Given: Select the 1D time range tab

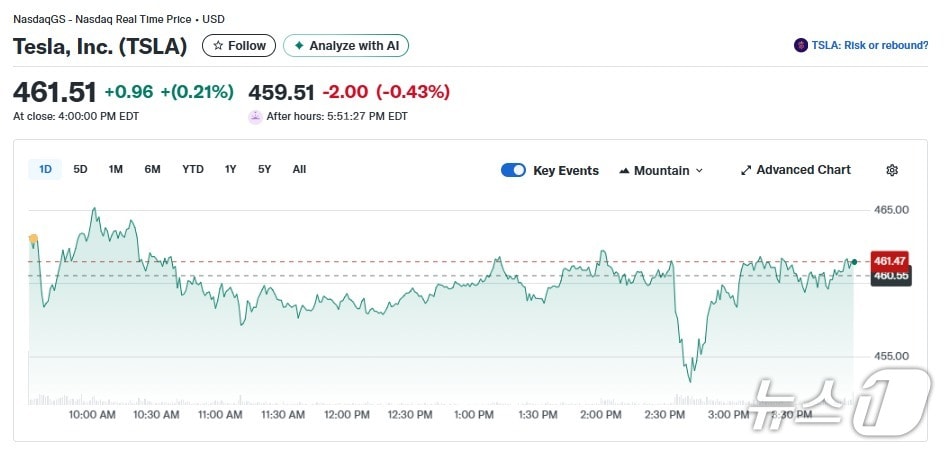Looking at the screenshot, I should pyautogui.click(x=45, y=169).
